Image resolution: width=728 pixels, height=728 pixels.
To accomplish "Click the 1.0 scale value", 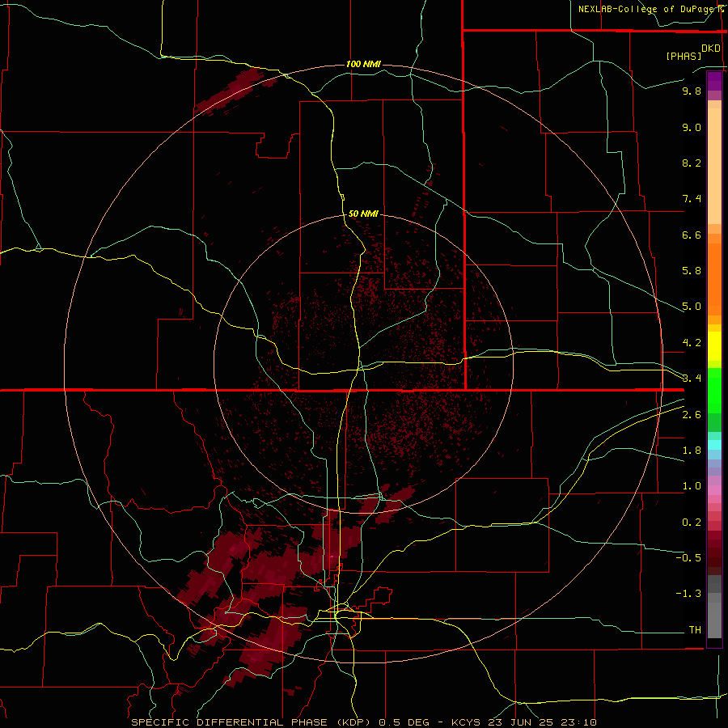I will pos(692,486).
